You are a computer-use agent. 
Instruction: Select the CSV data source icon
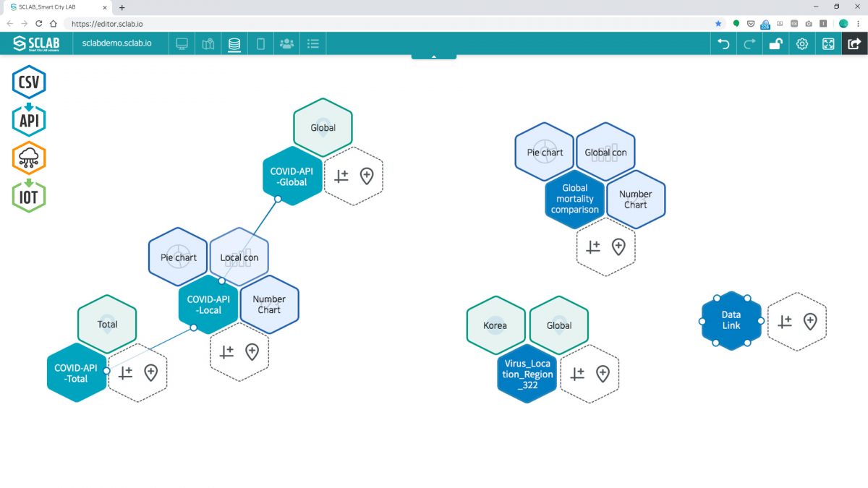[29, 81]
